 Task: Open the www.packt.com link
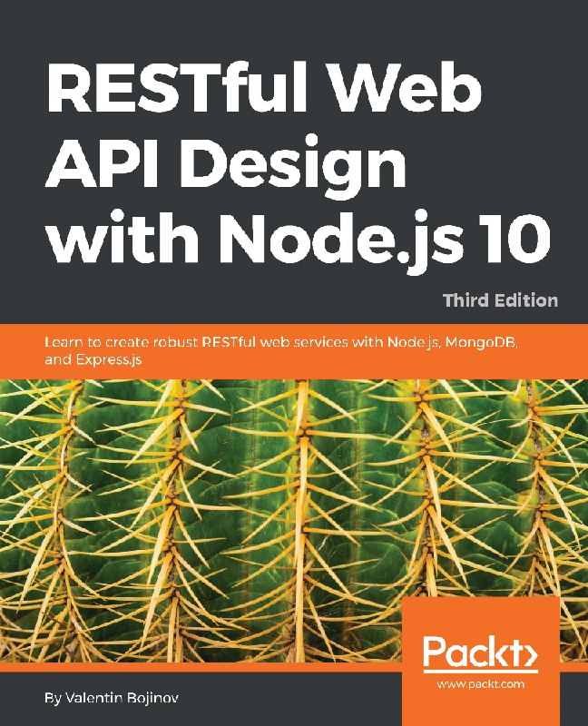coord(481,684)
